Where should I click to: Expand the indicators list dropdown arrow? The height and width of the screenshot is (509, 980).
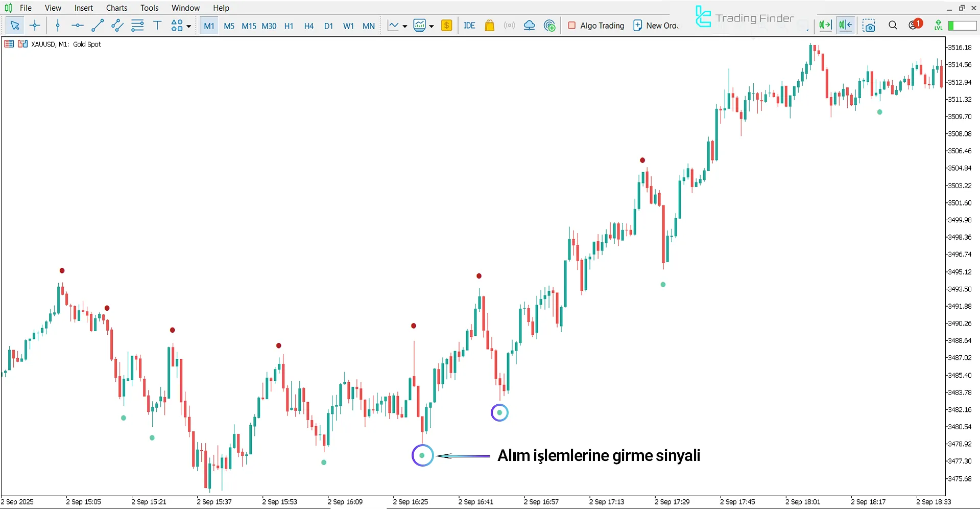coord(432,26)
